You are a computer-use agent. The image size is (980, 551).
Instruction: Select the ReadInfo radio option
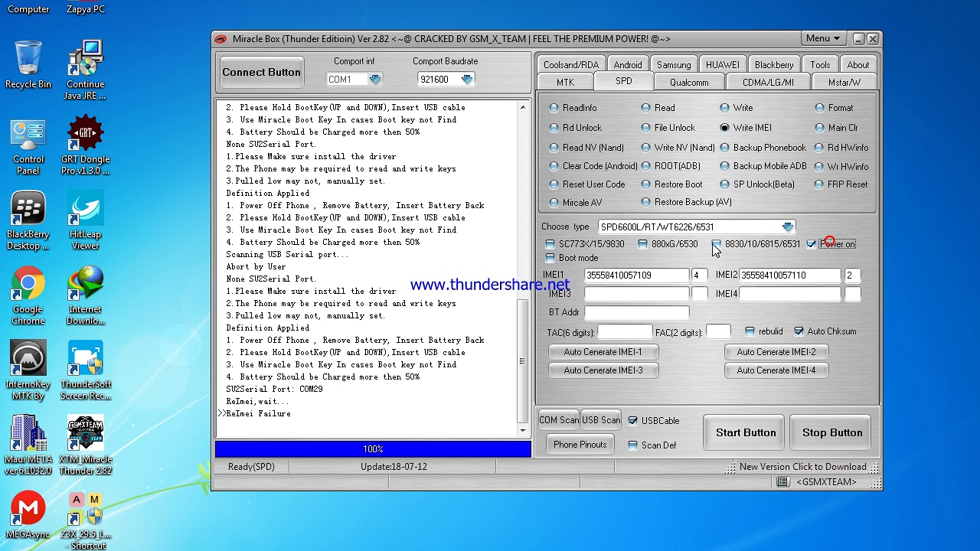coord(554,108)
